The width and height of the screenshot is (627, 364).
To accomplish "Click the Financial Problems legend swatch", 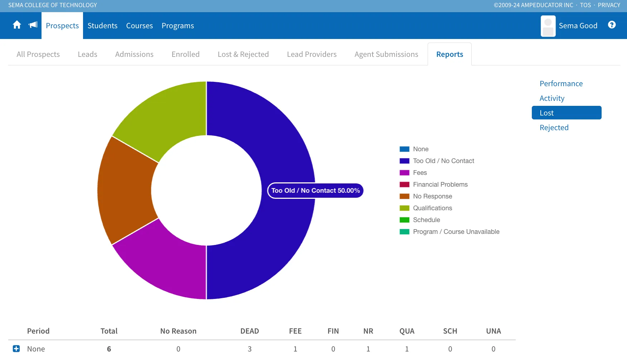I will pyautogui.click(x=404, y=185).
